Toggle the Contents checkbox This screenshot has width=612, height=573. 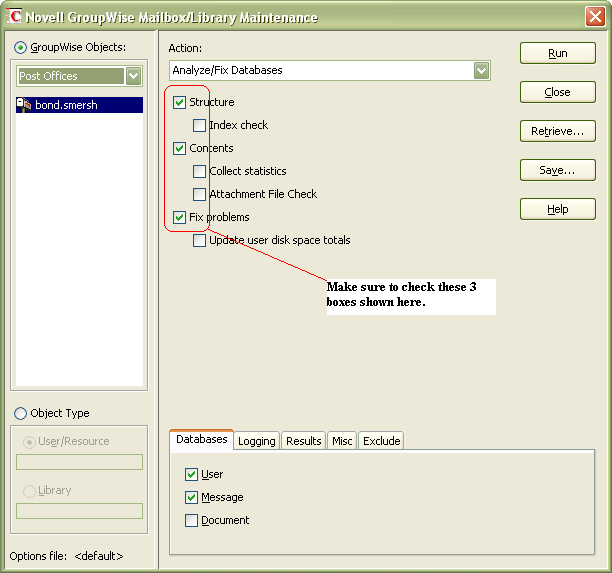(179, 148)
